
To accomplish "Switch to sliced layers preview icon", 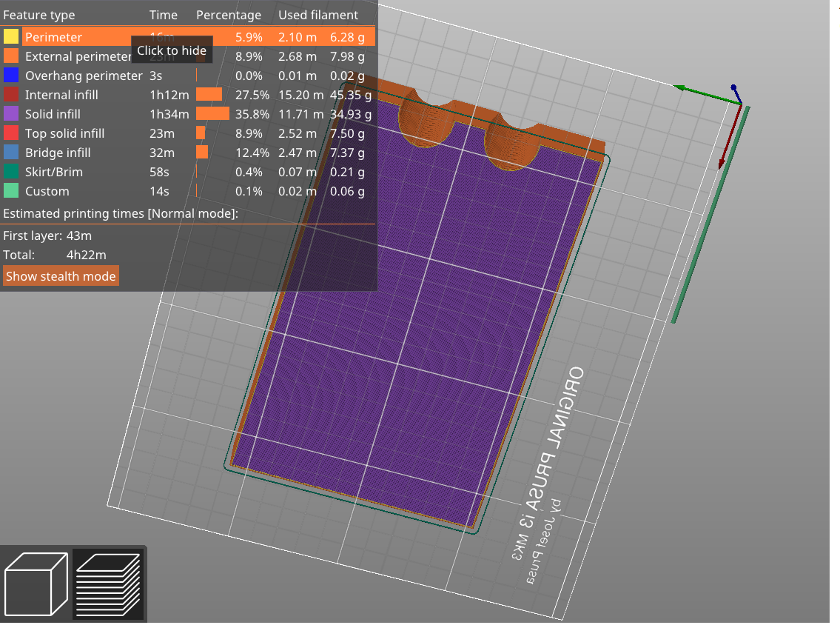I will (108, 584).
